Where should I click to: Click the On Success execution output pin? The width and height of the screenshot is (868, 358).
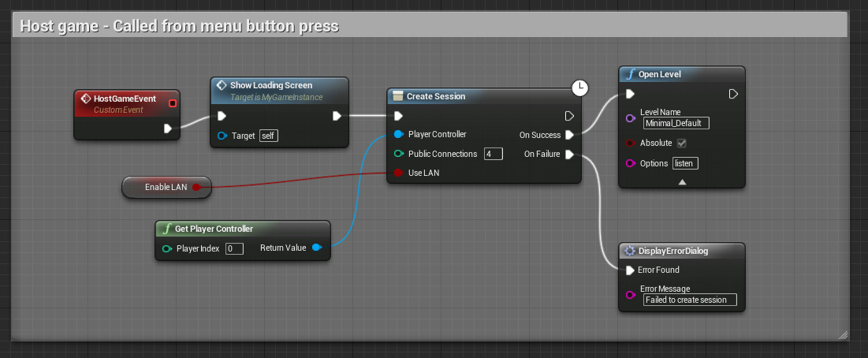[569, 135]
